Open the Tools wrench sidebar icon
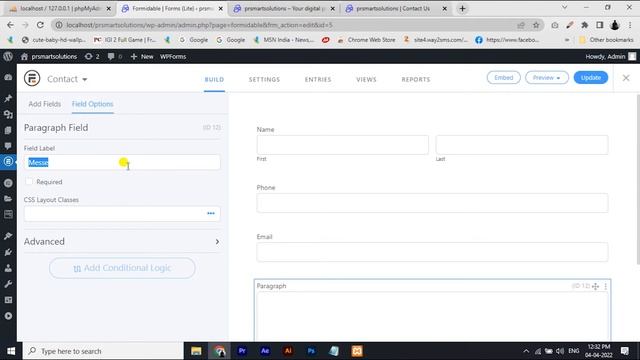The image size is (640, 360). tap(8, 284)
